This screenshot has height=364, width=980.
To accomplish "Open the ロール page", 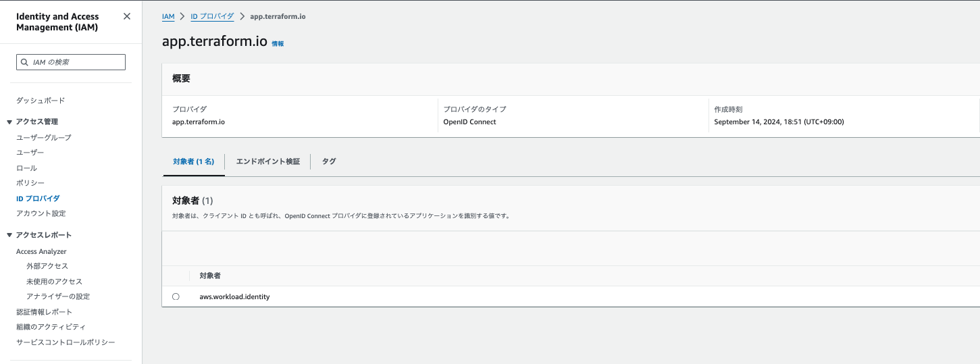I will 26,168.
